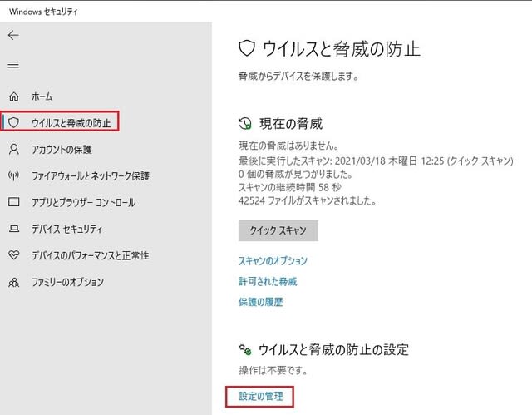The image size is (532, 415).
Task: Click the device security laptop icon
Action: coord(13,229)
